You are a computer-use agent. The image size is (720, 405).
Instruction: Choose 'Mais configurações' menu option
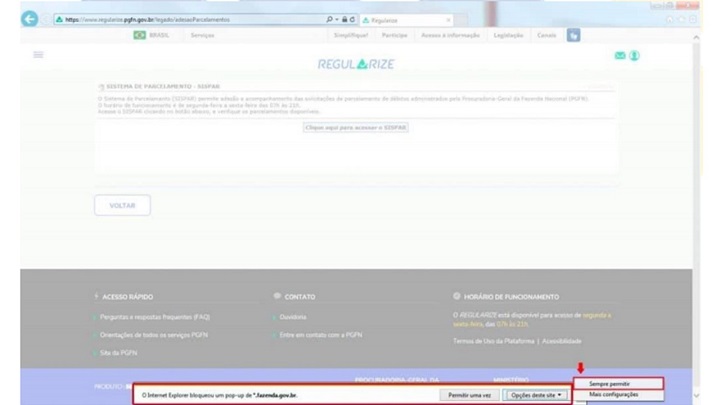click(614, 395)
